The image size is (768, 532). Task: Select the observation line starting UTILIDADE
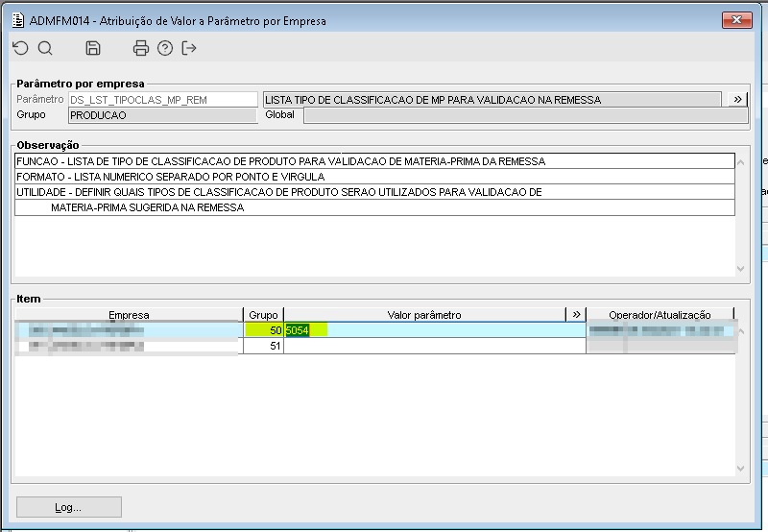point(374,192)
